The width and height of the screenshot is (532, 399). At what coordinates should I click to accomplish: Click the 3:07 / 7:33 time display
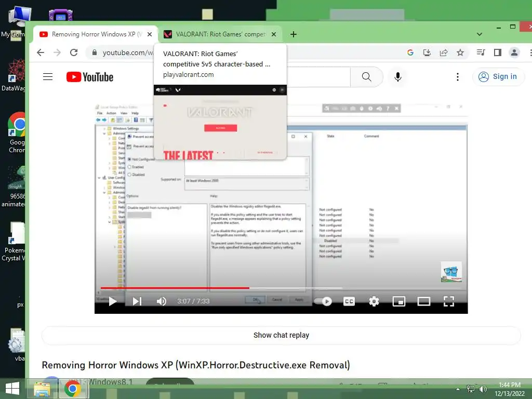193,301
